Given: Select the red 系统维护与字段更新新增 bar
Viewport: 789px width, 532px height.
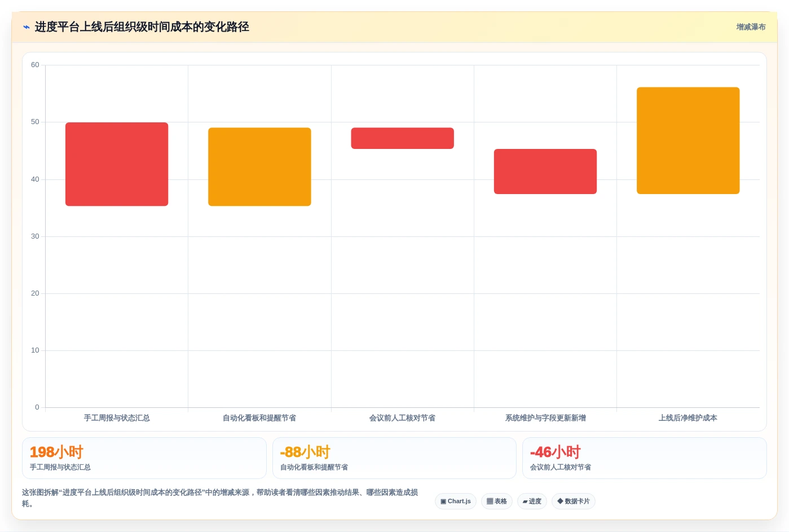Looking at the screenshot, I should [545, 172].
